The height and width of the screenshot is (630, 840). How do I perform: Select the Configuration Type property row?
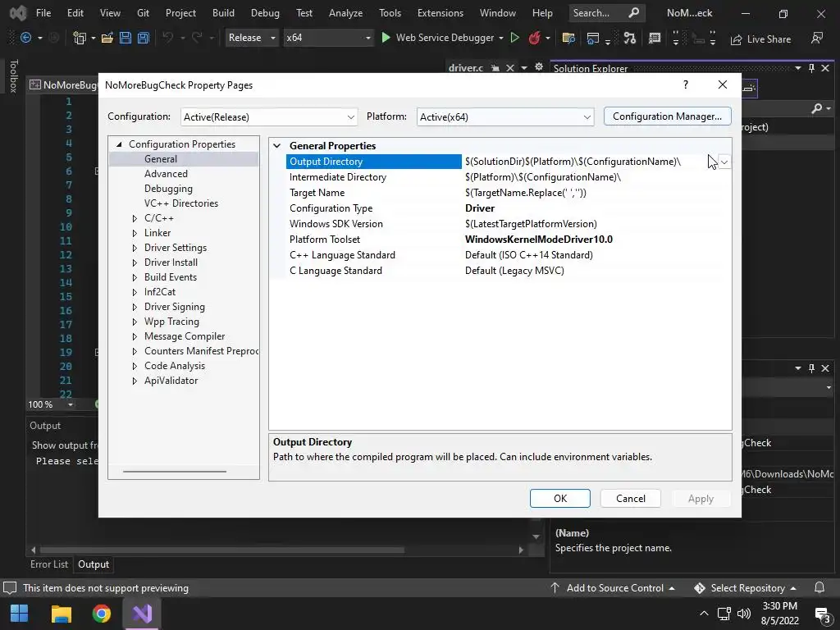(508, 208)
